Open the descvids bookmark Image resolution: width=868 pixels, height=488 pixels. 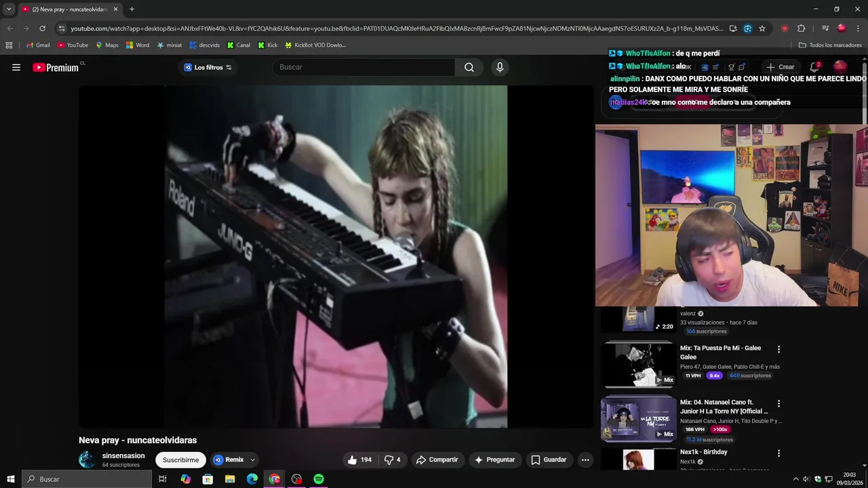point(204,45)
